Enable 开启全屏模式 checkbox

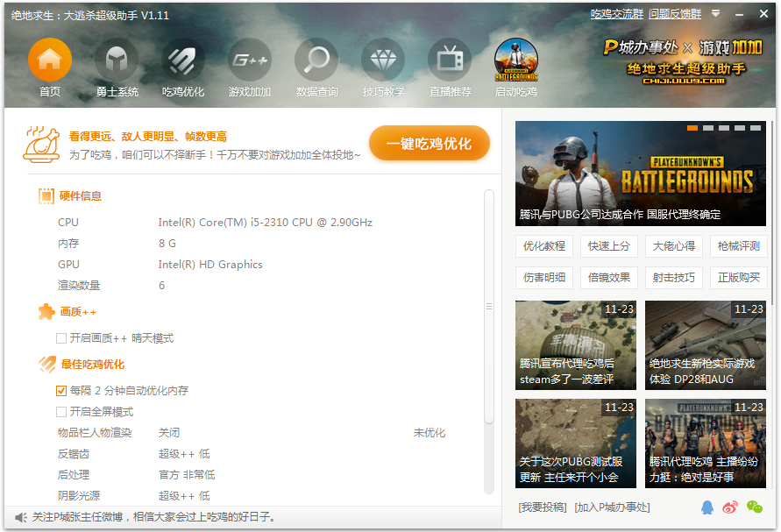(x=61, y=412)
